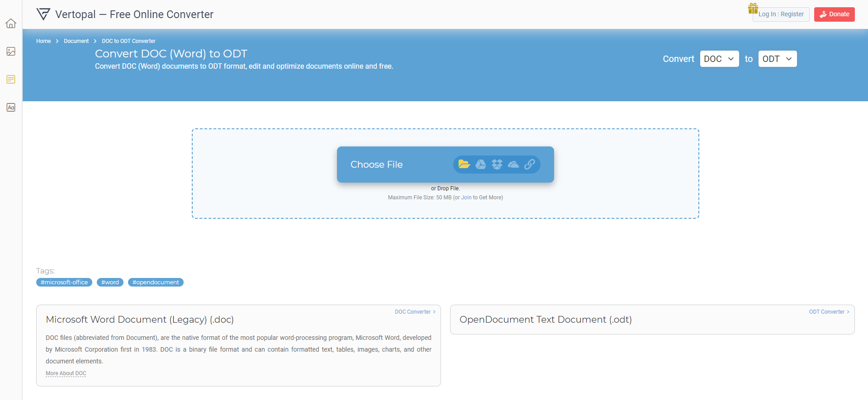The image size is (868, 400).
Task: Open the DOC source format dropdown
Action: pos(719,59)
